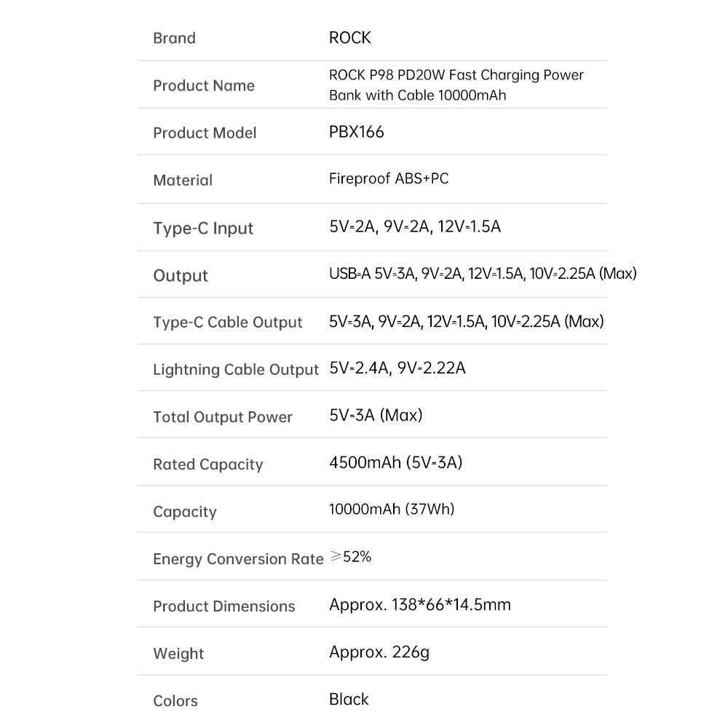Select the 5V 2A, 9V 2A input value
The width and height of the screenshot is (728, 728).
415,226
